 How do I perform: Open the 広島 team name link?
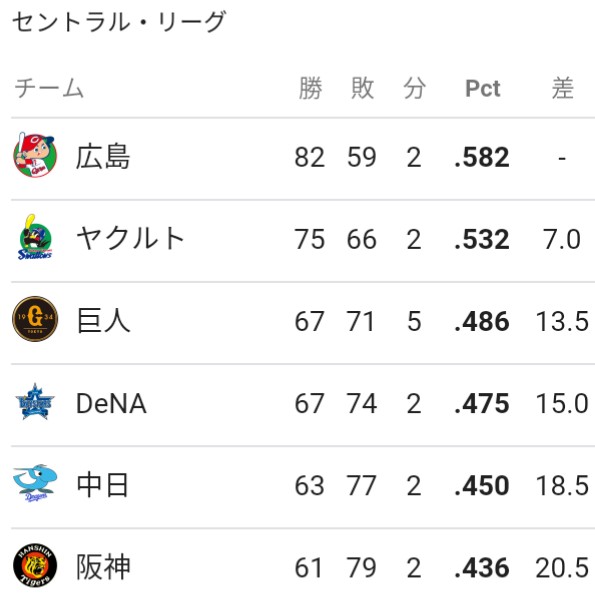pos(103,157)
